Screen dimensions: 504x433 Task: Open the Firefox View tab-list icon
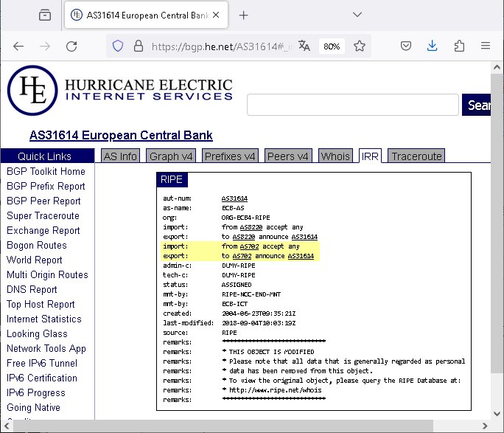[x=45, y=15]
